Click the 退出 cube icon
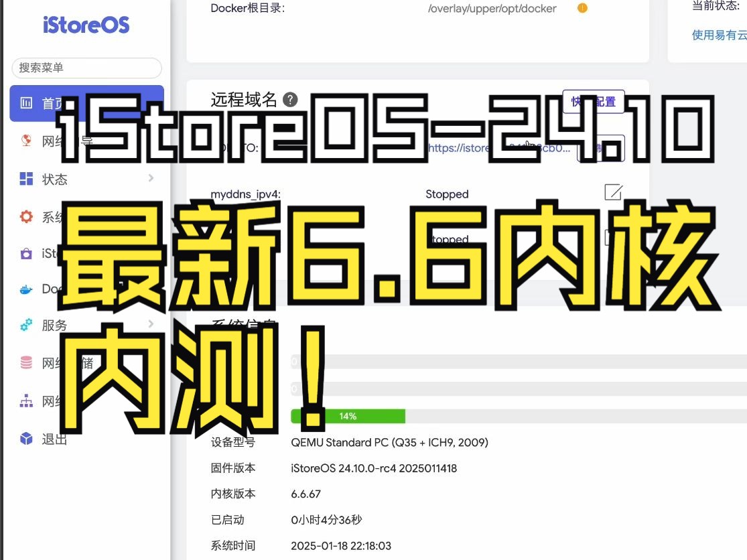The width and height of the screenshot is (747, 560). 27,439
